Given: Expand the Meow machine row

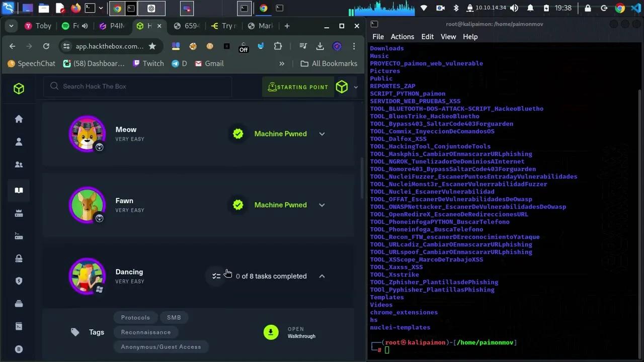Looking at the screenshot, I should click(322, 134).
